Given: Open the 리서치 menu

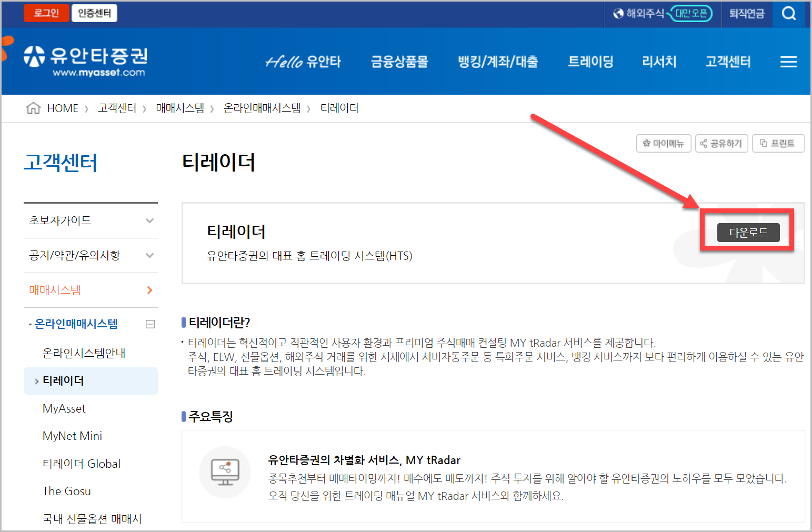Looking at the screenshot, I should point(659,62).
